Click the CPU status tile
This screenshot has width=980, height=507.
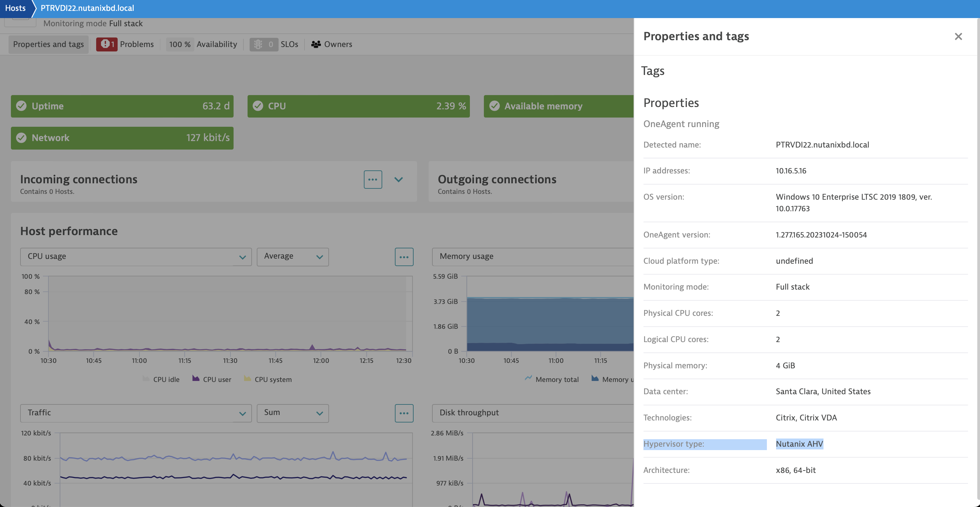pos(358,106)
